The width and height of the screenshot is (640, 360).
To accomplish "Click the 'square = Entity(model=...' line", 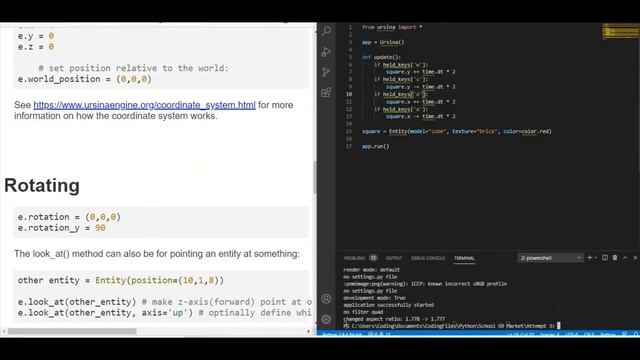I will click(456, 131).
